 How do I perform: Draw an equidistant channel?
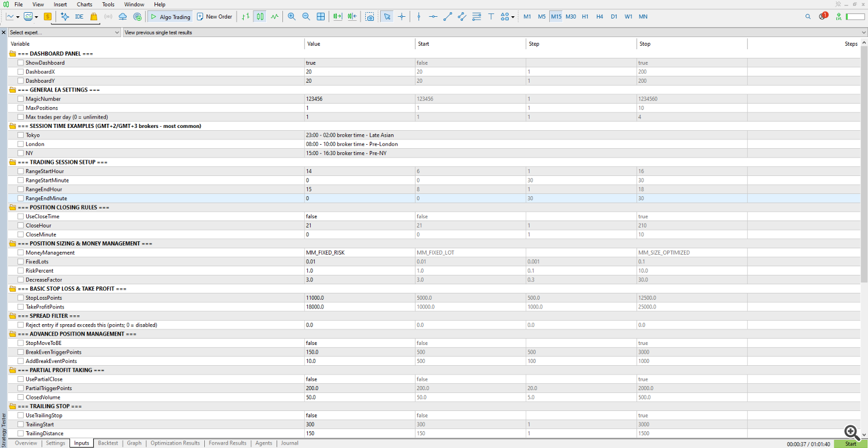462,17
